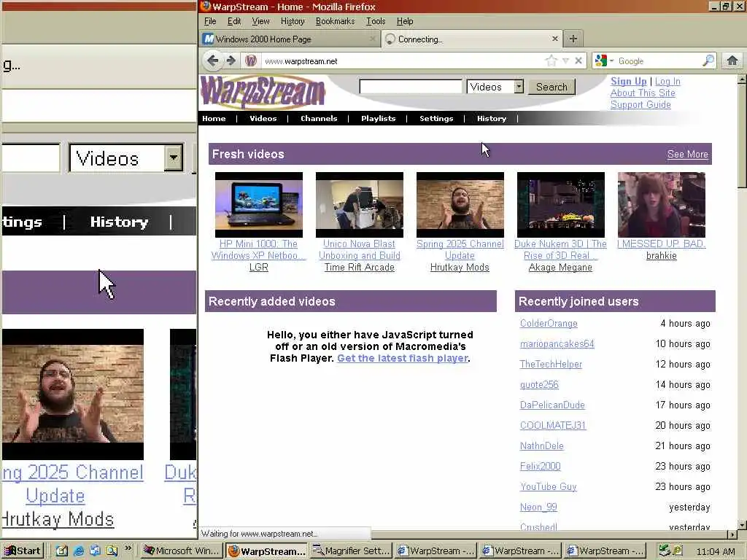Click the network tray icon near the clock
Viewport: 747px width, 560px height.
(664, 551)
